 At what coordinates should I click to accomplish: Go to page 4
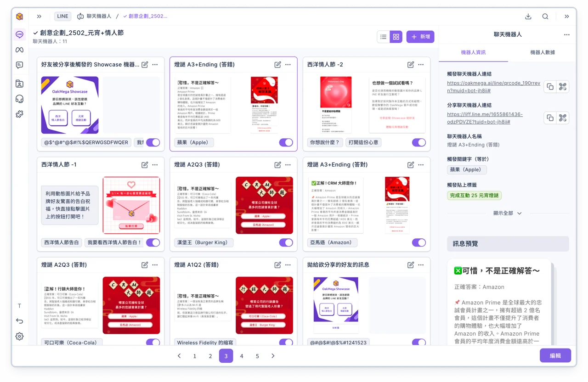[242, 356]
